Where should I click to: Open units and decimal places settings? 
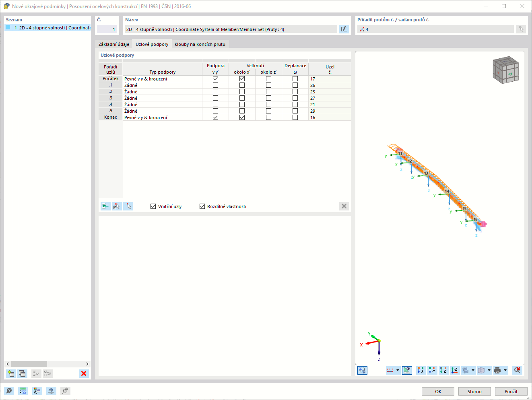(23, 391)
